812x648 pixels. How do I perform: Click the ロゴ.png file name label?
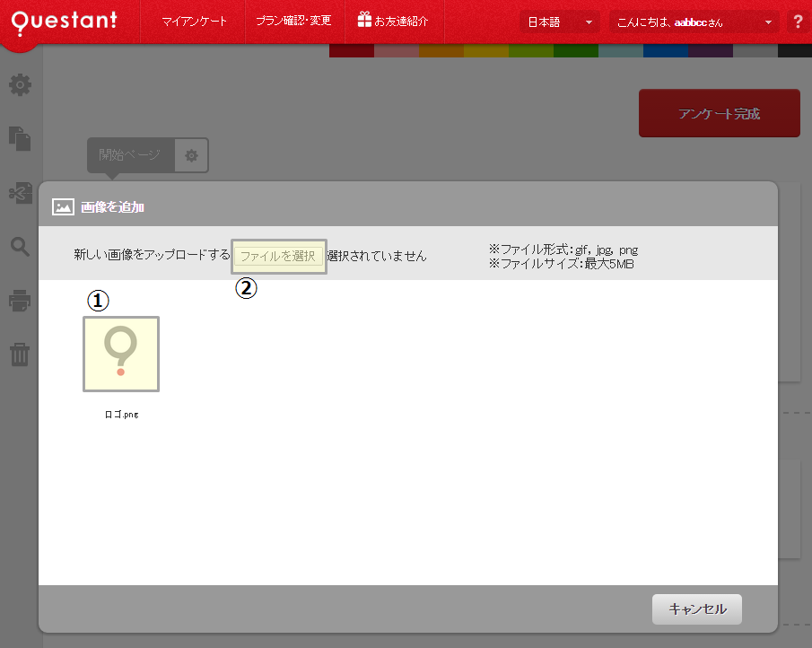tap(122, 415)
